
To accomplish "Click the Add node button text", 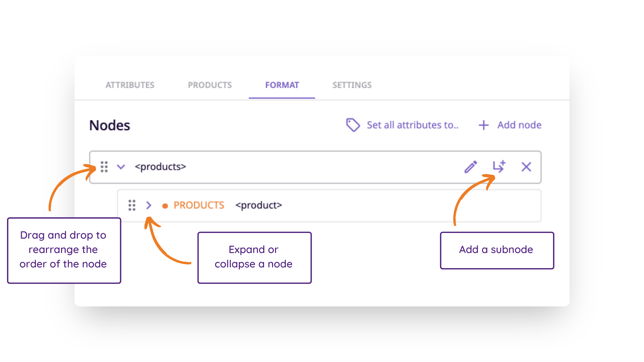I will point(519,125).
